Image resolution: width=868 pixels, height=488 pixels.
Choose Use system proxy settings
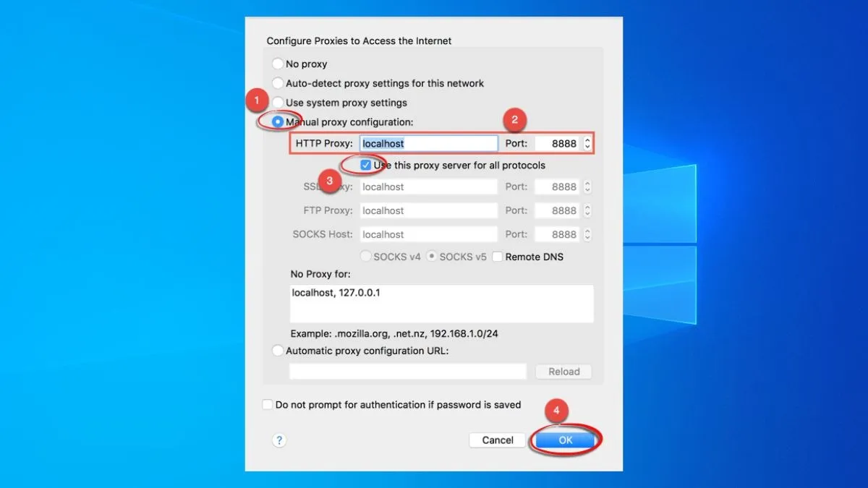point(278,103)
